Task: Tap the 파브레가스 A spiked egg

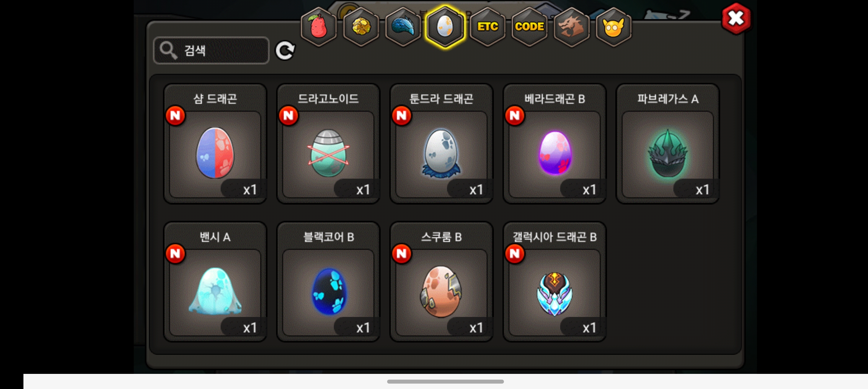Action: [x=668, y=144]
